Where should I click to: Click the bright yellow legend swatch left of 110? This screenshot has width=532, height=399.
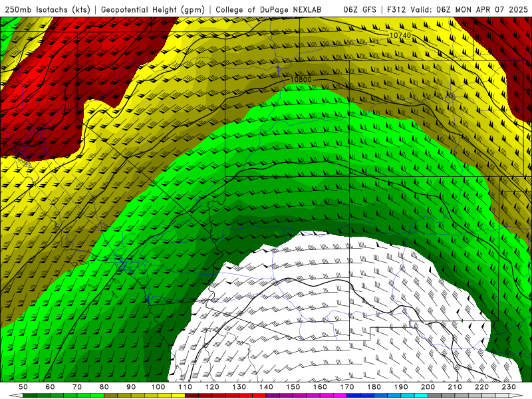(x=178, y=396)
